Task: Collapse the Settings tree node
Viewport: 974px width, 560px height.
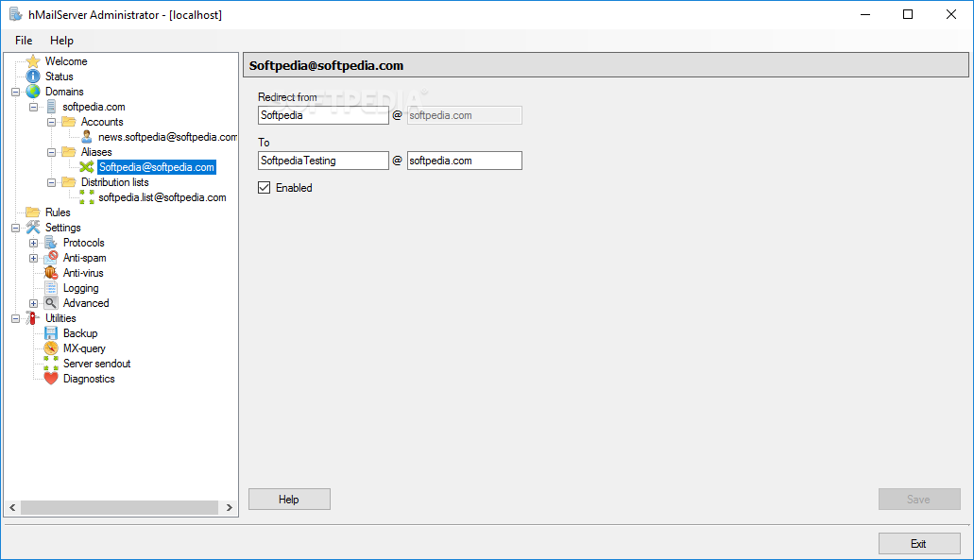Action: [15, 228]
